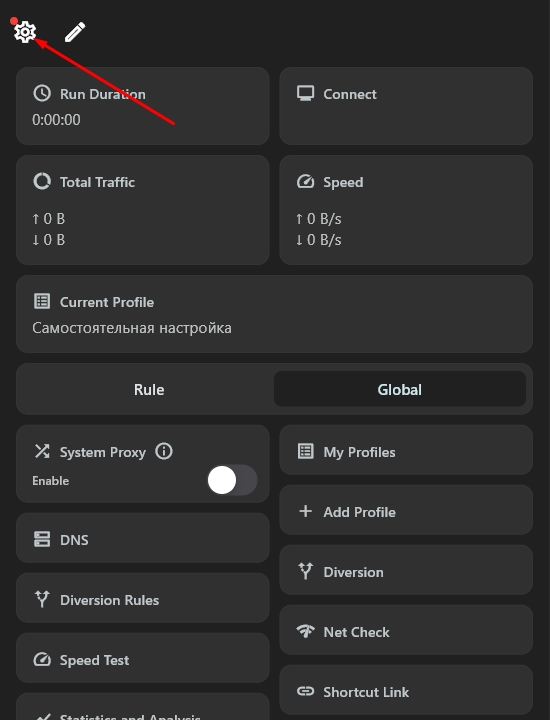Click the Total Traffic ring icon
This screenshot has width=550, height=720.
(42, 181)
